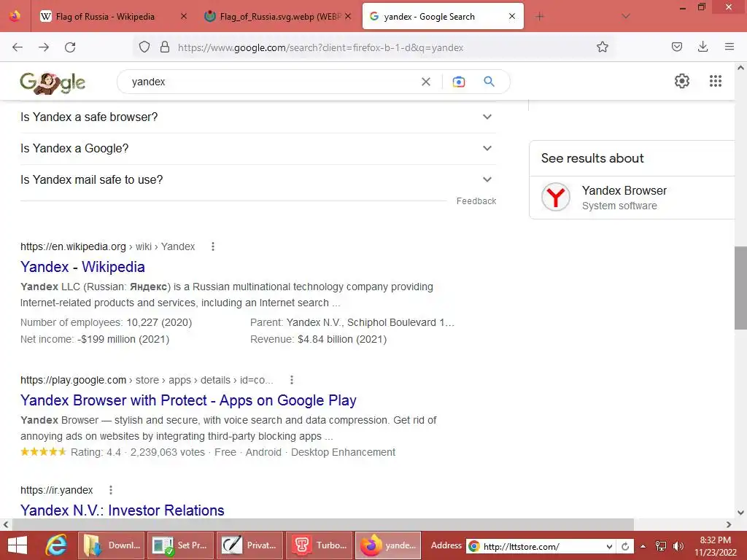Expand 'Is Yandex a Google?' question
The width and height of the screenshot is (747, 560).
pyautogui.click(x=258, y=149)
